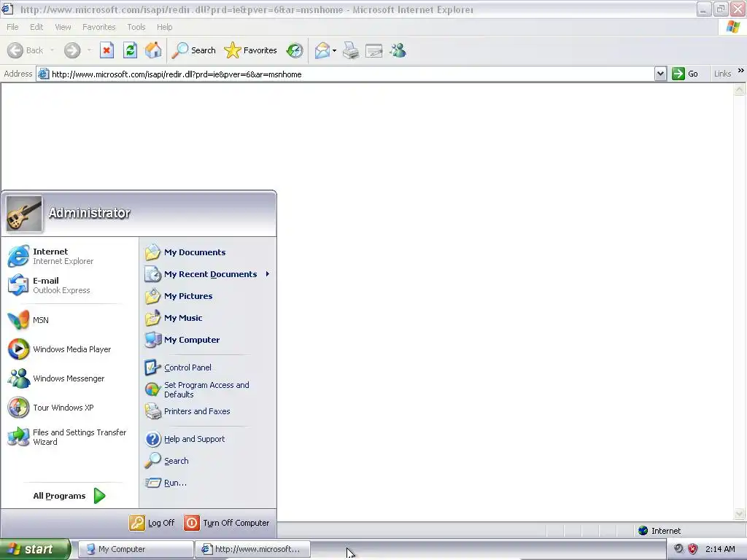
Task: Open the Favorites menu in menu bar
Action: pyautogui.click(x=98, y=27)
